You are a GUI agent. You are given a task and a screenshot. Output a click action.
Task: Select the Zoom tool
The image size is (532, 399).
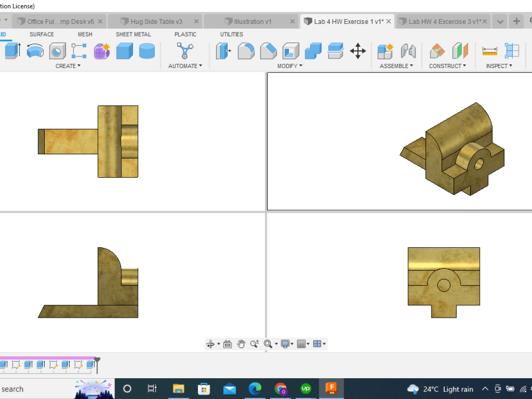254,344
